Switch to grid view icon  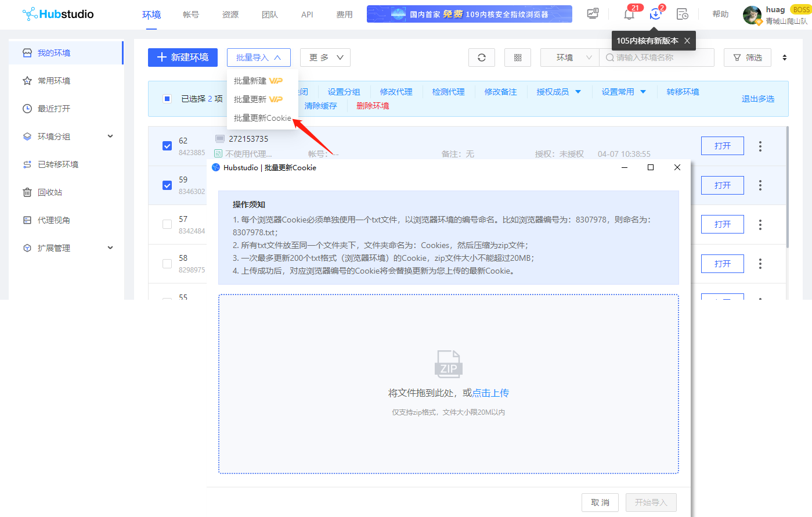(x=518, y=58)
